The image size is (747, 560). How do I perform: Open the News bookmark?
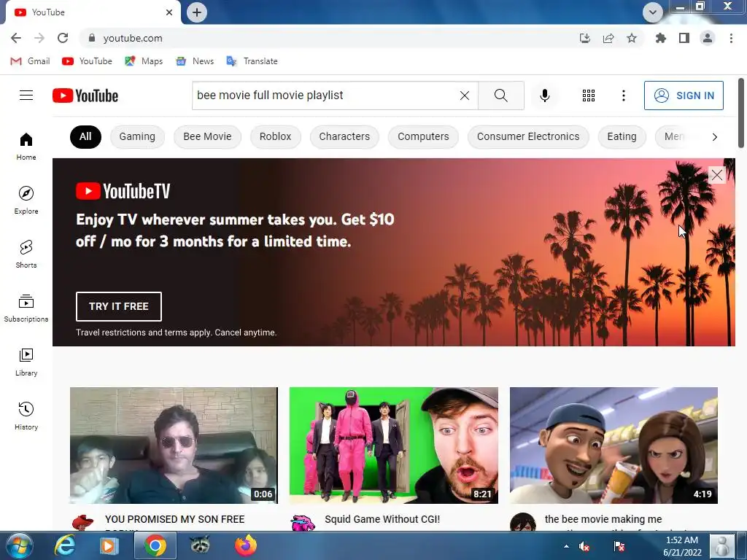tap(195, 61)
